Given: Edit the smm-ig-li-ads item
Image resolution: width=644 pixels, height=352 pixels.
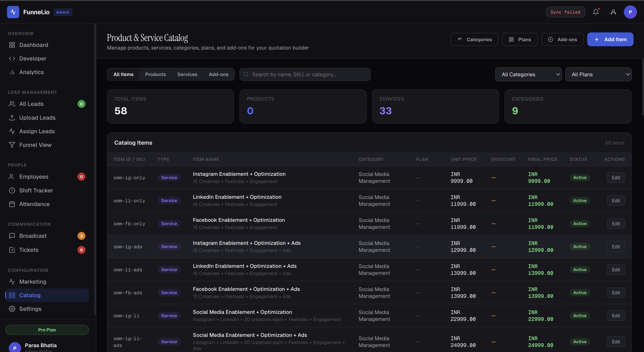Looking at the screenshot, I should tap(616, 341).
